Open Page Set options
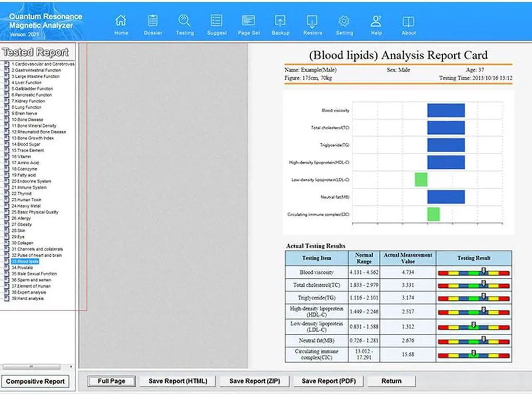 pos(249,24)
